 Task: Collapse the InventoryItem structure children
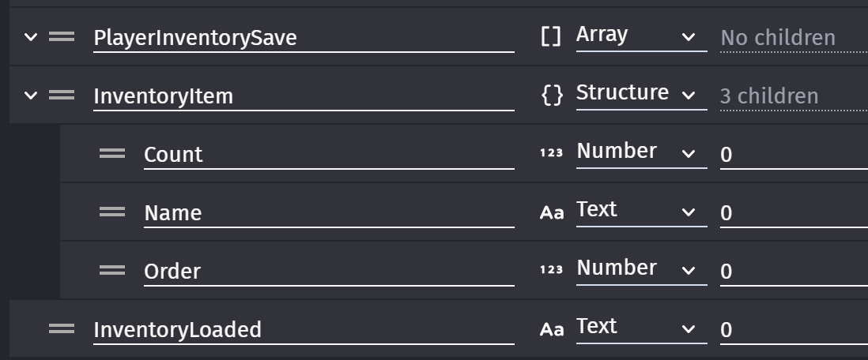31,95
